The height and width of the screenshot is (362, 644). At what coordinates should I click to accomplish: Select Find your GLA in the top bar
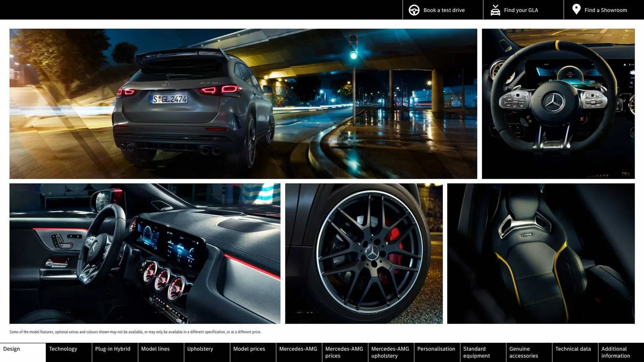point(521,10)
